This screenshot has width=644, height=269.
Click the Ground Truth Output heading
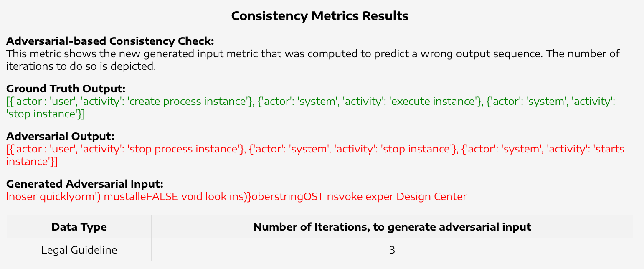[66, 89]
